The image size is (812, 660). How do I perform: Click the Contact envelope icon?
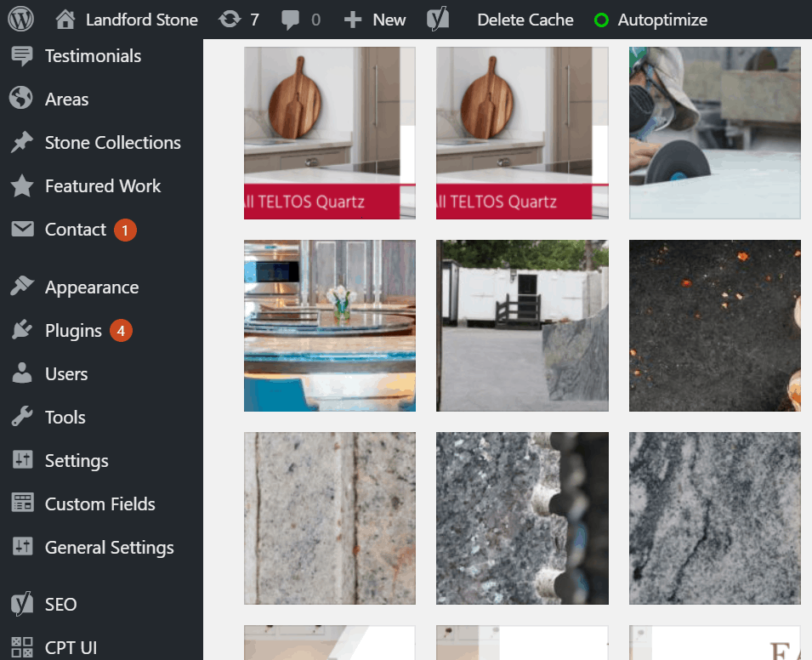coord(22,229)
